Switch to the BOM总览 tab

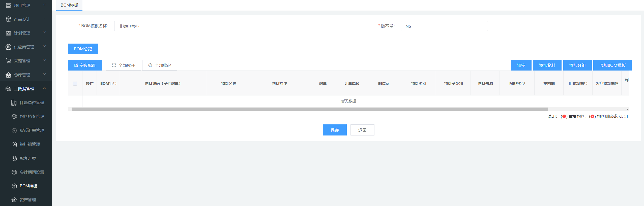83,49
